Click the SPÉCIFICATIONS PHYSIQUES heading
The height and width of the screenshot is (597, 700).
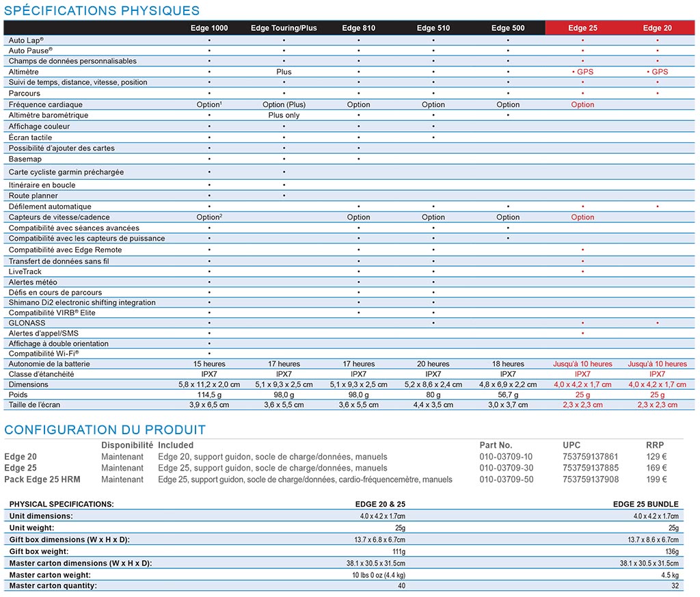102,10
